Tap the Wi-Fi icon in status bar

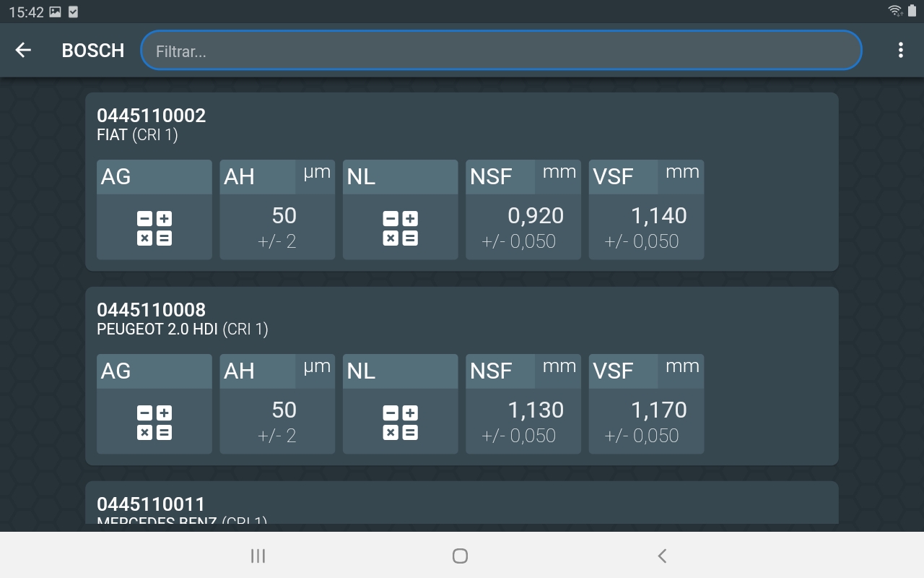tap(895, 11)
